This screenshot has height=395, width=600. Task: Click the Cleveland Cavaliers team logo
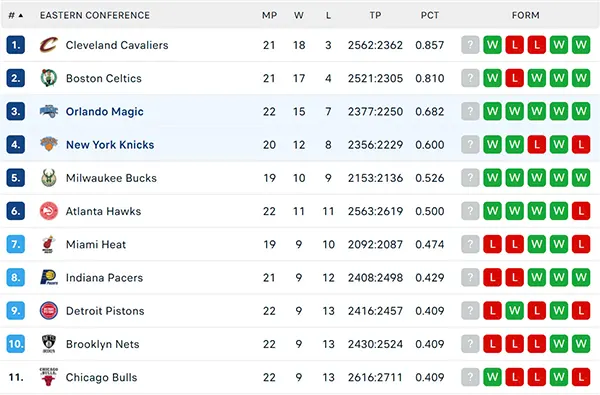pyautogui.click(x=49, y=45)
